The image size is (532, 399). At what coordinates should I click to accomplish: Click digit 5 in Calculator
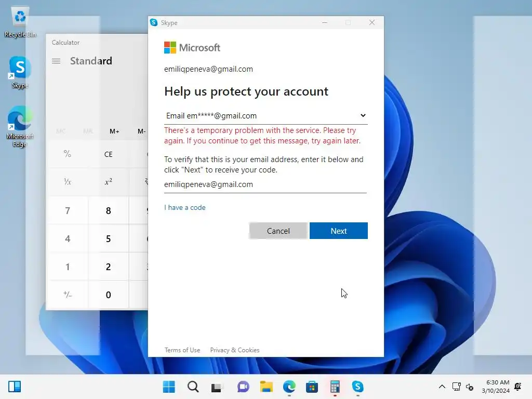pos(108,239)
